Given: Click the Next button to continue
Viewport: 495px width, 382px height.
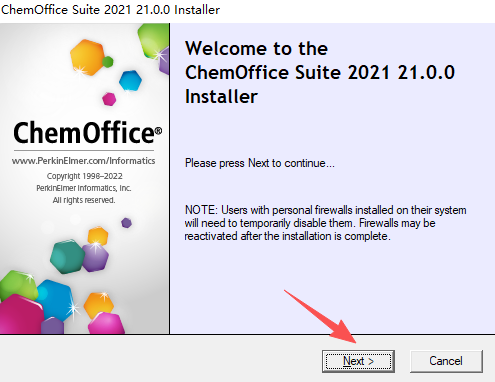Looking at the screenshot, I should coord(358,361).
